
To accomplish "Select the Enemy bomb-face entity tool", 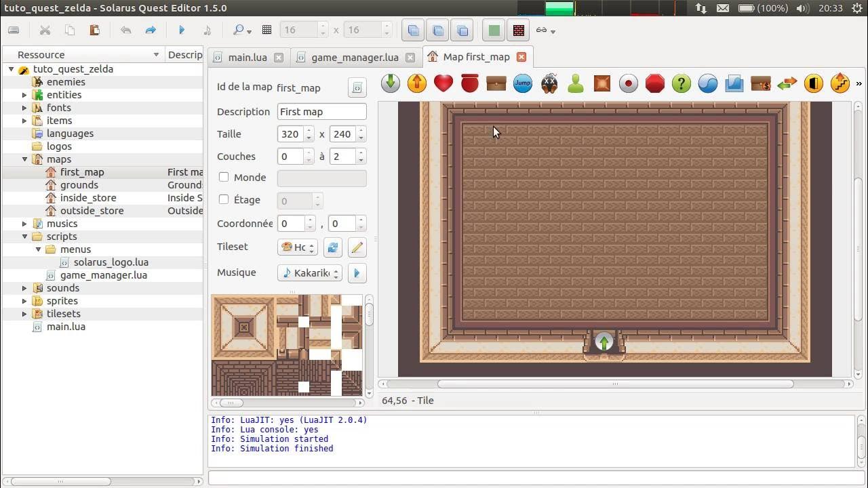I will (x=549, y=83).
